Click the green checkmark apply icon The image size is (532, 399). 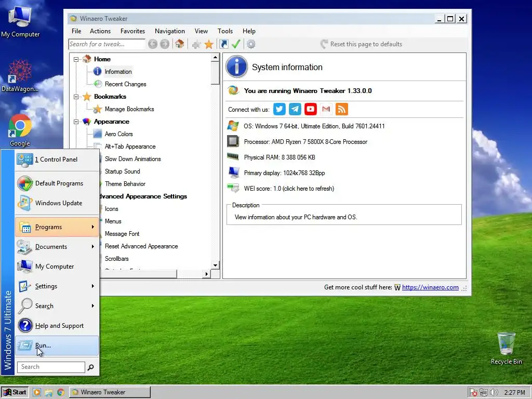(236, 44)
